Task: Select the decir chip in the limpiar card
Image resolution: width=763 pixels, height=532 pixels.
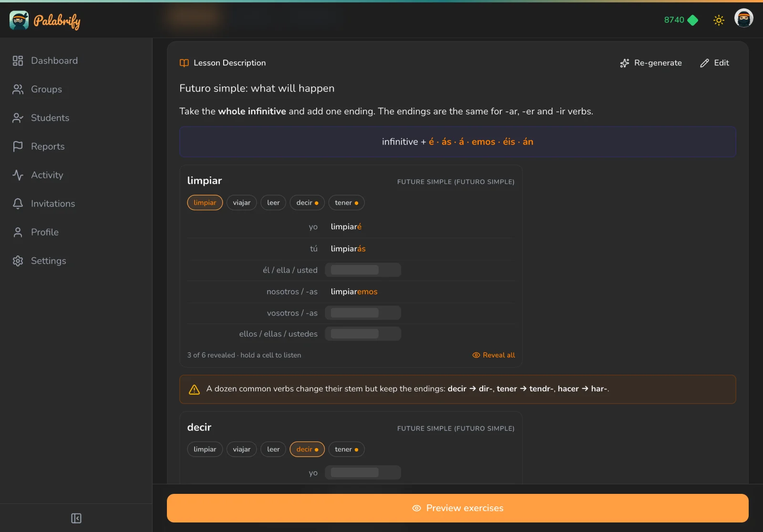Action: [x=307, y=203]
